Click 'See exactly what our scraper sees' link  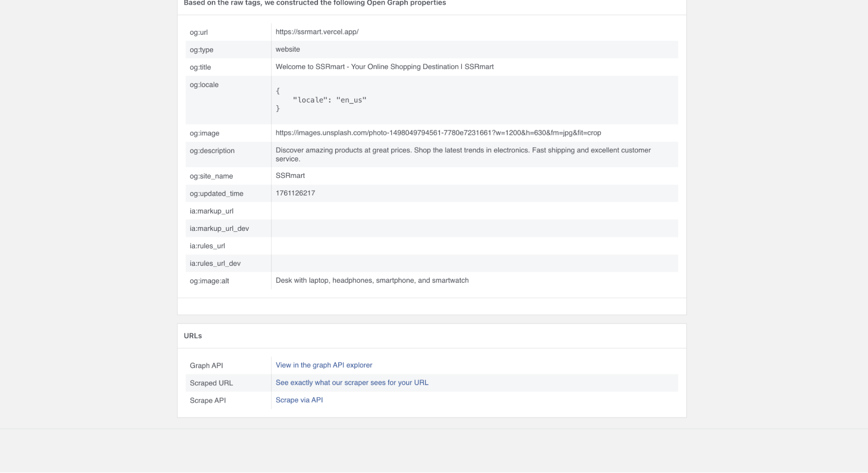[352, 382]
